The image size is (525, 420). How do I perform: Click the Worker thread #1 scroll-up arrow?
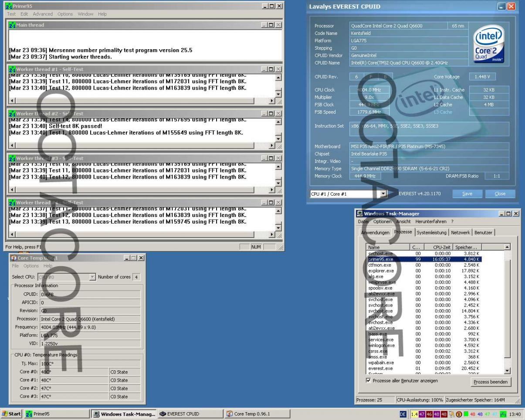(x=278, y=78)
